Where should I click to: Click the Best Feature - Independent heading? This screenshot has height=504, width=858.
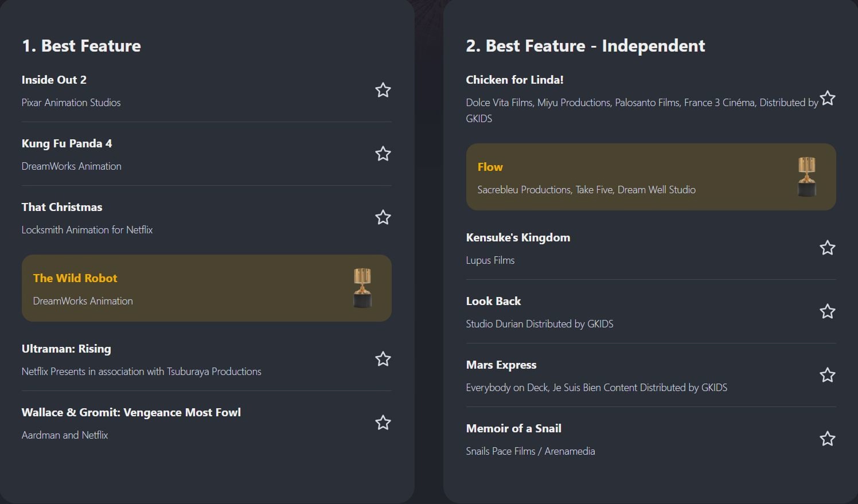pyautogui.click(x=585, y=46)
